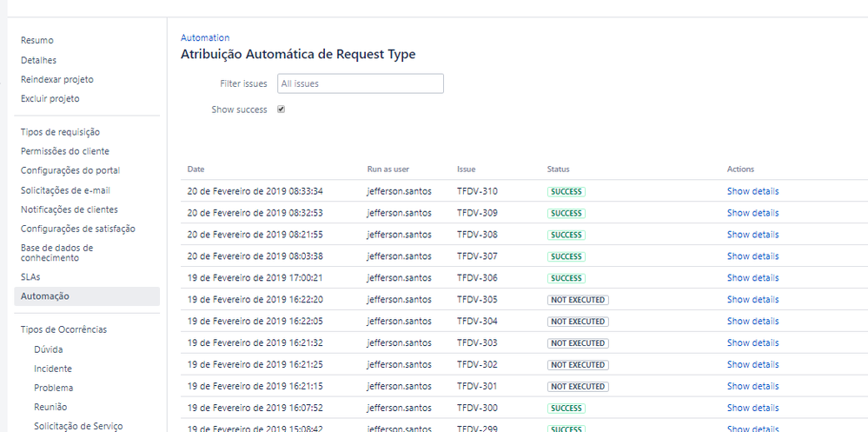Viewport: 868px width, 432px height.
Task: Click issue key TFDV-304
Action: [x=477, y=321]
